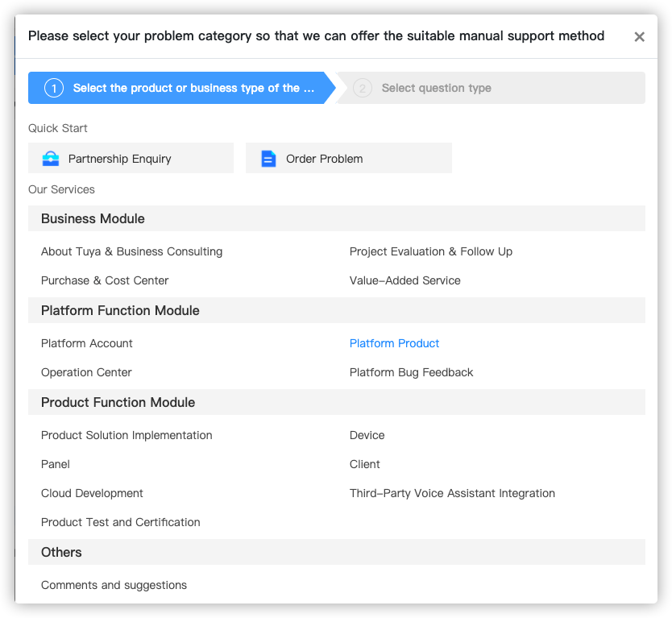Pick Platform Account category

(86, 343)
